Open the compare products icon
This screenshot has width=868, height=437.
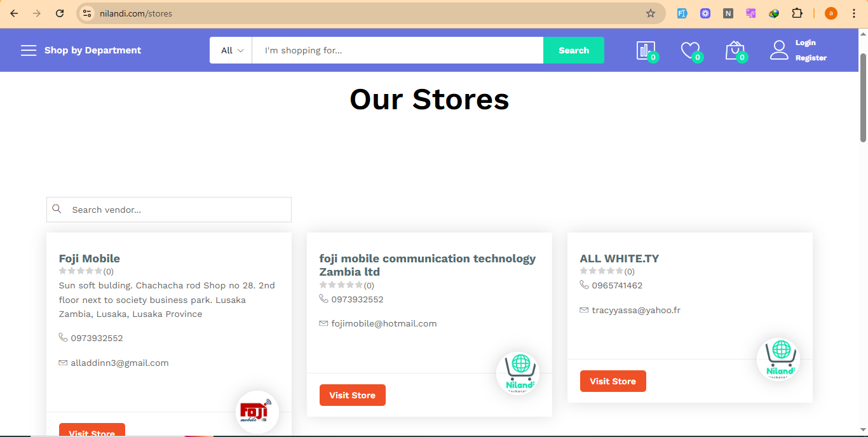(646, 51)
